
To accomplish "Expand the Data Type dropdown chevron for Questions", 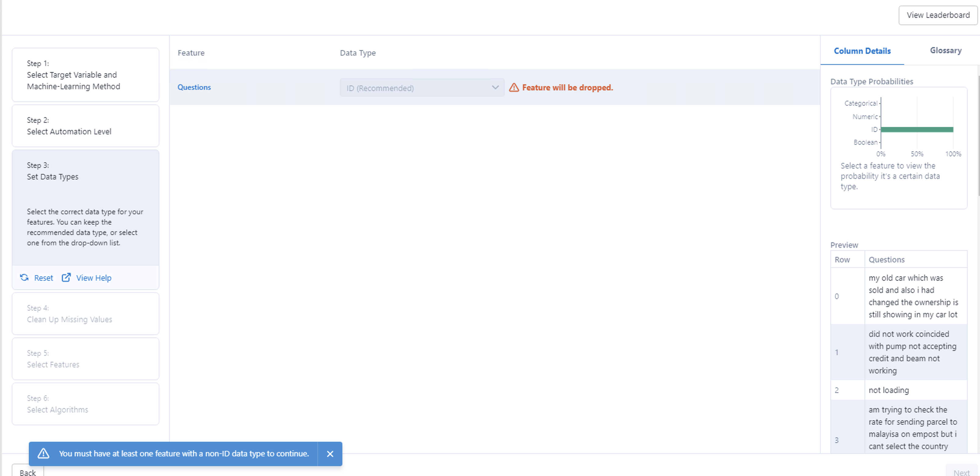I will pos(495,88).
